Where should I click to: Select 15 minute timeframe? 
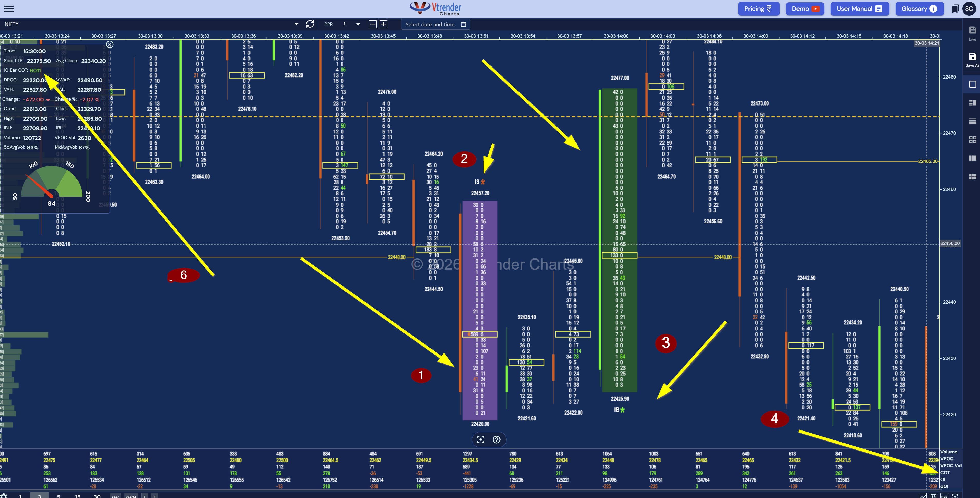point(78,496)
